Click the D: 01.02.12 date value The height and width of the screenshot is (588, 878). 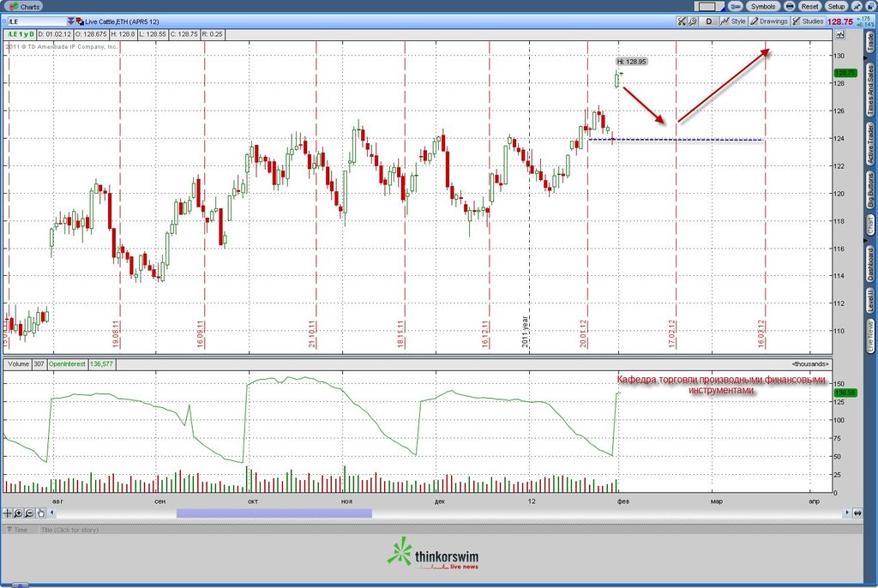click(x=55, y=34)
